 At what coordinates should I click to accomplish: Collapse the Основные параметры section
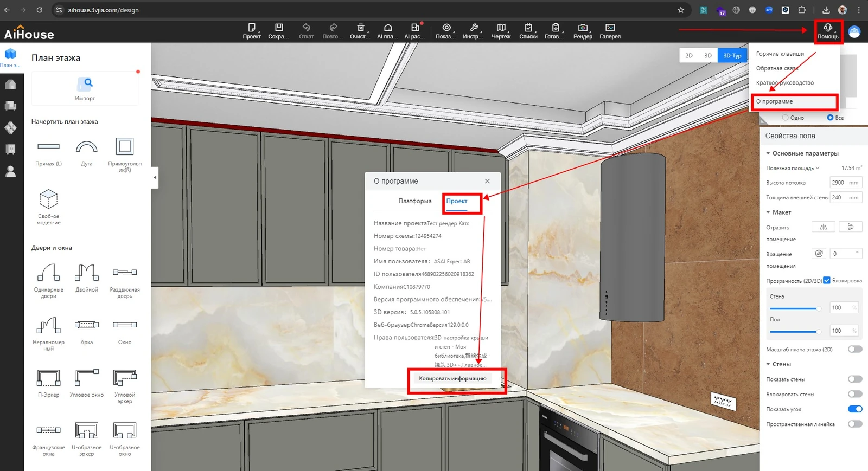pos(768,153)
